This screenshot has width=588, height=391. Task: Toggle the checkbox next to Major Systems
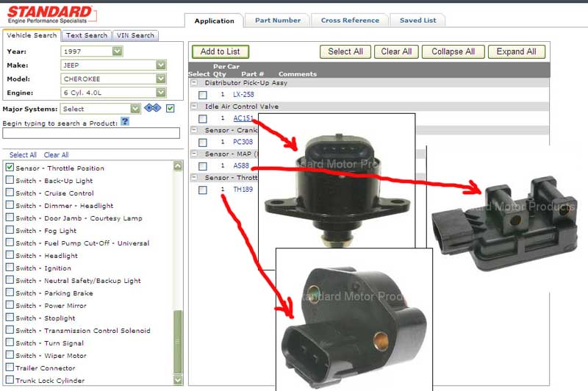(171, 109)
